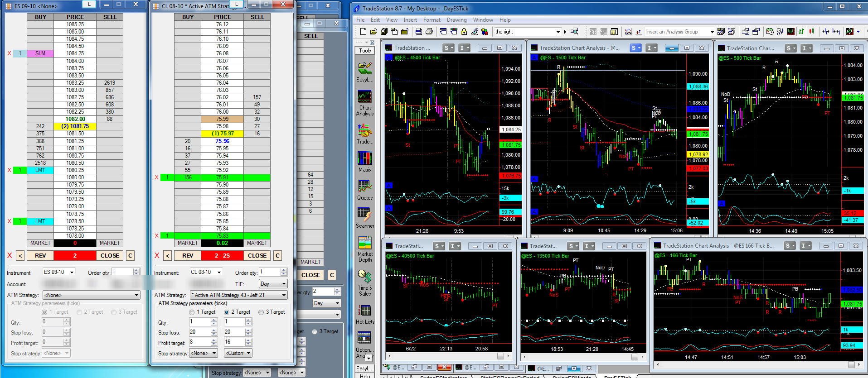Click buy MARKET button in CL ladder
The width and height of the screenshot is (868, 378).
(x=188, y=243)
